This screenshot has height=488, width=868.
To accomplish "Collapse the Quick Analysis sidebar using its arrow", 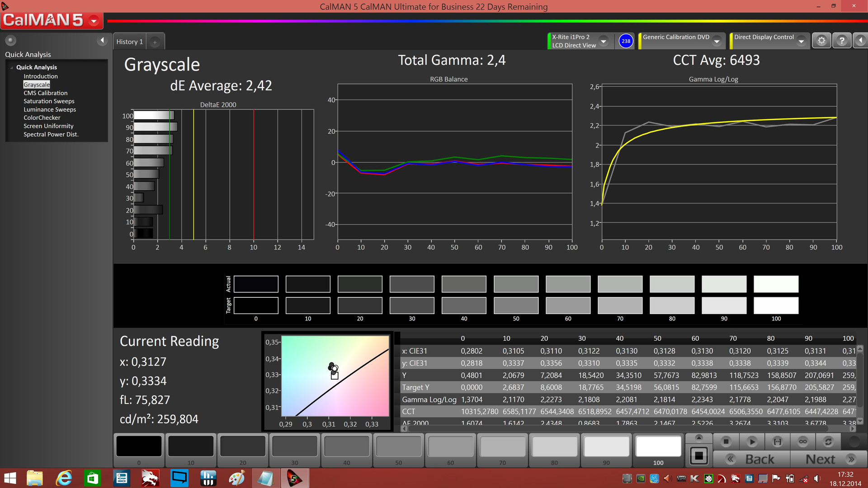I will coord(102,41).
